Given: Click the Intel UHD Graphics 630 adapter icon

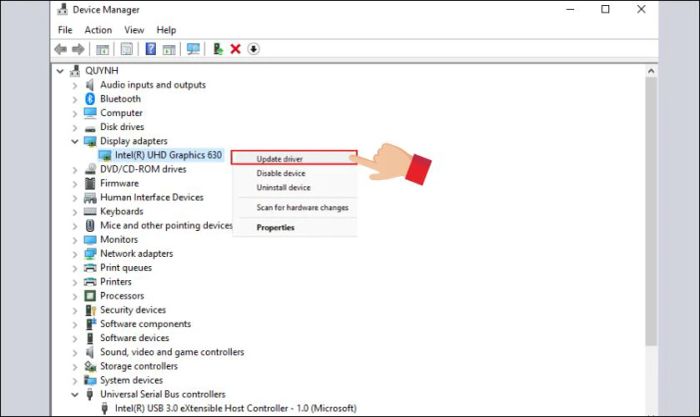Looking at the screenshot, I should [x=105, y=155].
